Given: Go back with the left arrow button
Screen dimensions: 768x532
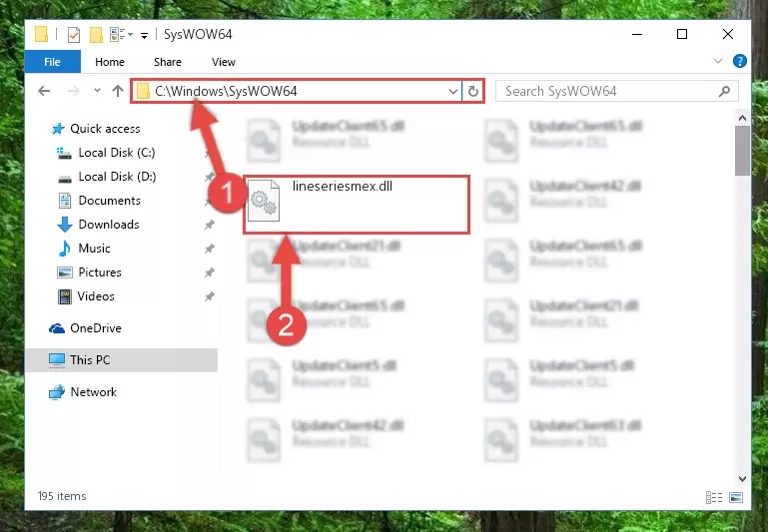Looking at the screenshot, I should (x=44, y=91).
